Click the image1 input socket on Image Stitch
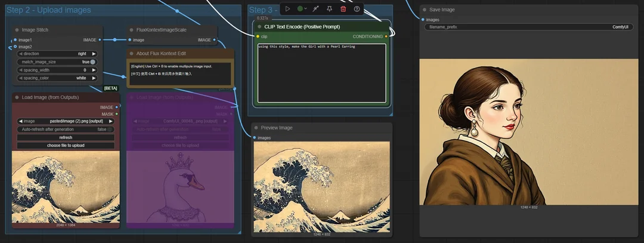The width and height of the screenshot is (644, 243). [x=15, y=40]
